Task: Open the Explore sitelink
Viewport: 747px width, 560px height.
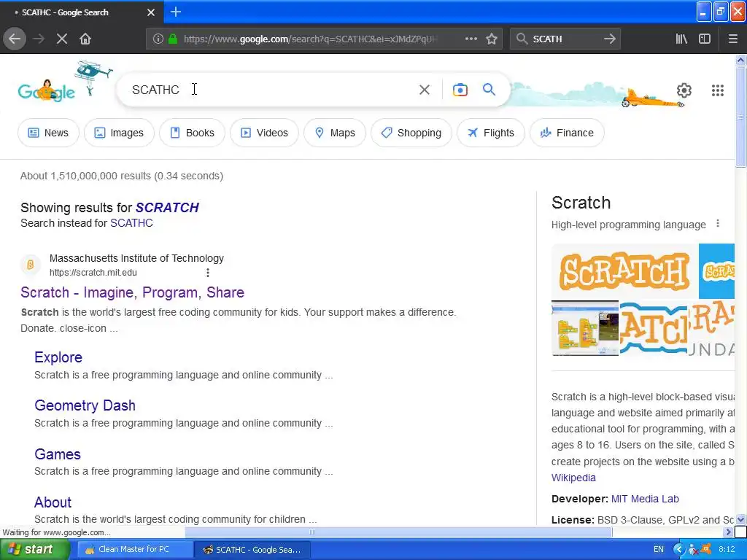Action: (58, 357)
